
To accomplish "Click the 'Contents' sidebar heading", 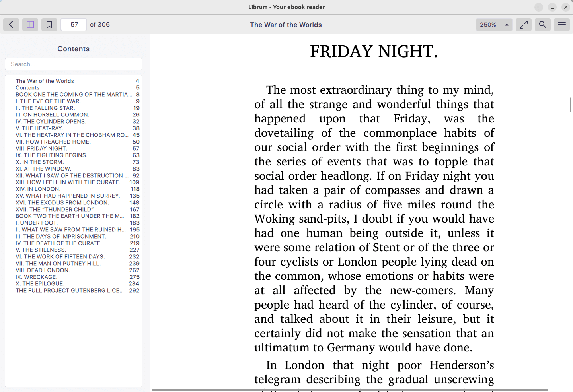I will [x=74, y=49].
